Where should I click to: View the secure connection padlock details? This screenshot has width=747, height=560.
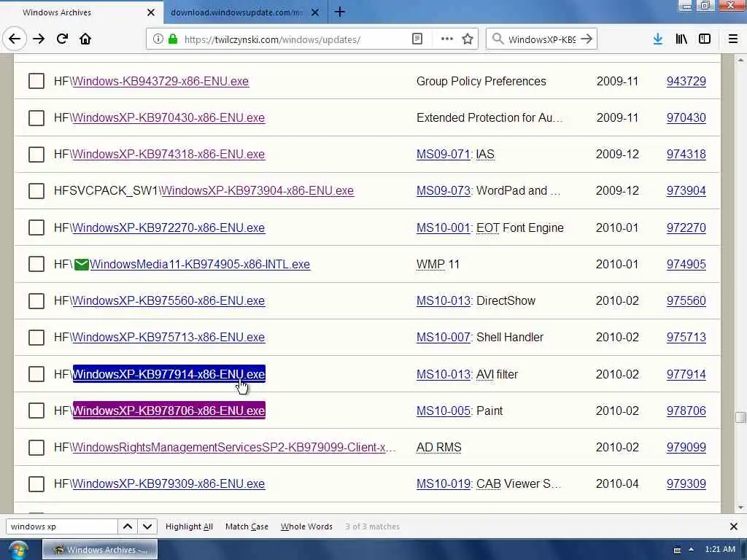click(173, 39)
